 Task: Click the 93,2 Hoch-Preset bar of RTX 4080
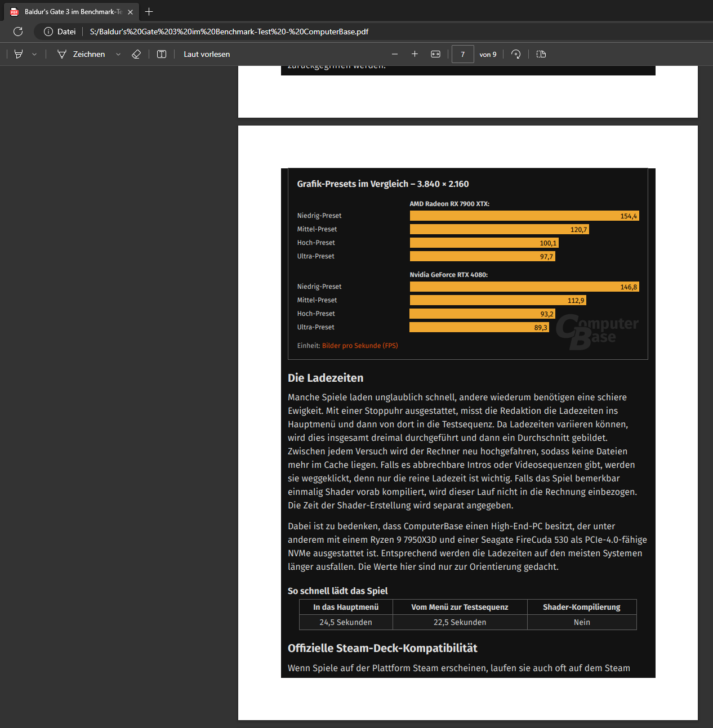point(483,314)
